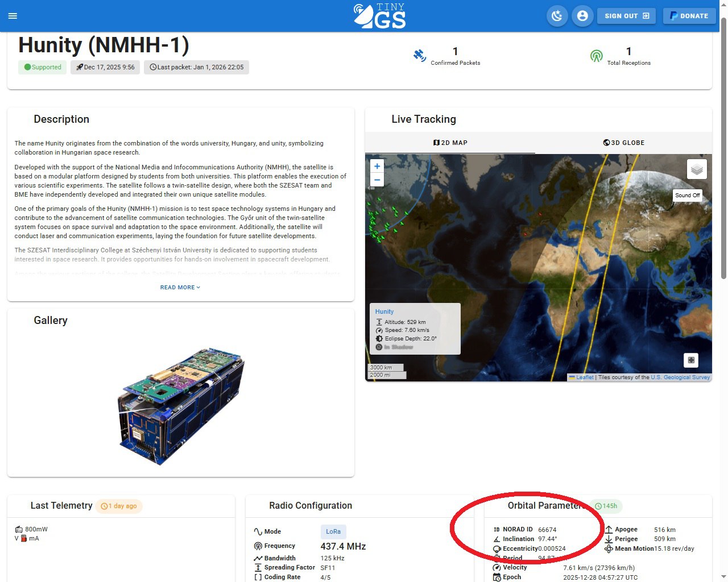
Task: Select the inclination value 97.44°
Action: click(x=548, y=539)
